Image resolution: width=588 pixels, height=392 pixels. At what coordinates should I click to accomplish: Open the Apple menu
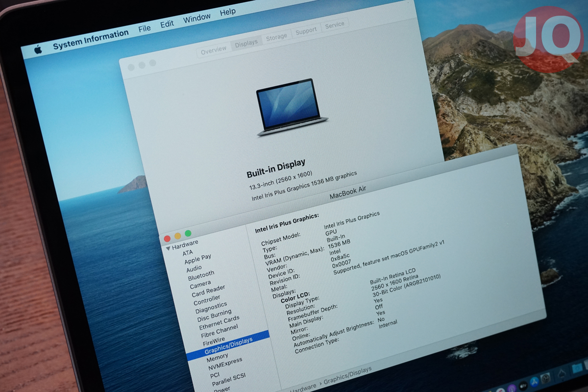click(x=38, y=49)
